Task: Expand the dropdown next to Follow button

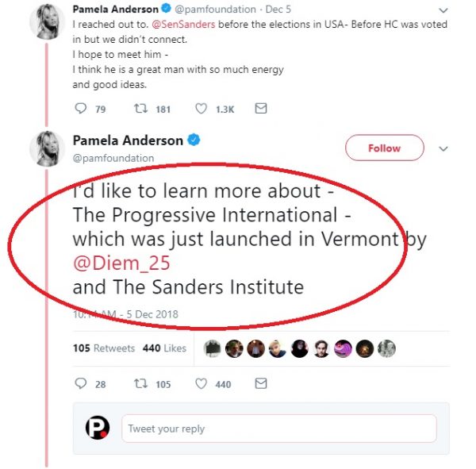Action: (443, 148)
